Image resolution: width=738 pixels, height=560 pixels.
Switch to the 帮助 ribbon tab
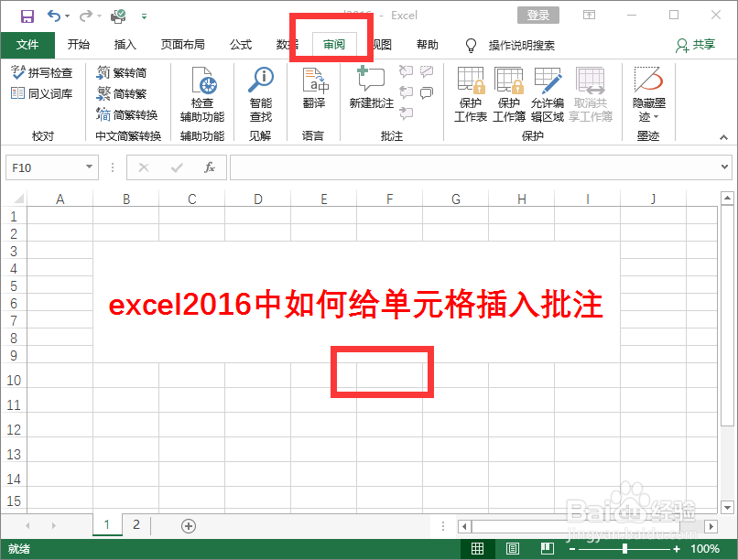(x=428, y=45)
